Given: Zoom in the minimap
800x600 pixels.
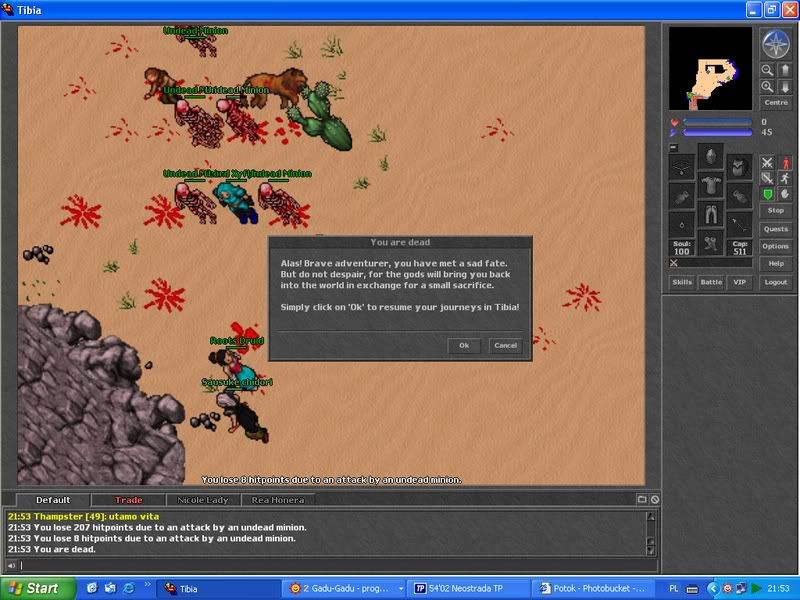Looking at the screenshot, I should (767, 87).
